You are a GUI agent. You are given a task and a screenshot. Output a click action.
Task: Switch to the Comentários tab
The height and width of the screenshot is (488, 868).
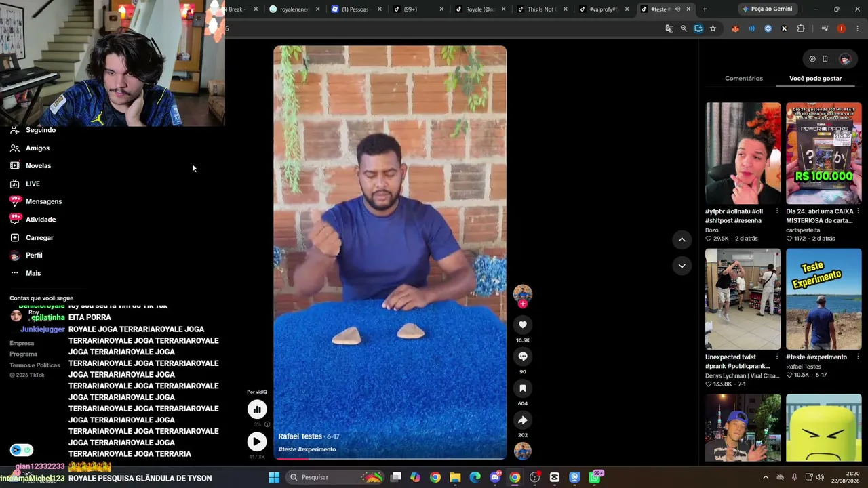click(744, 79)
